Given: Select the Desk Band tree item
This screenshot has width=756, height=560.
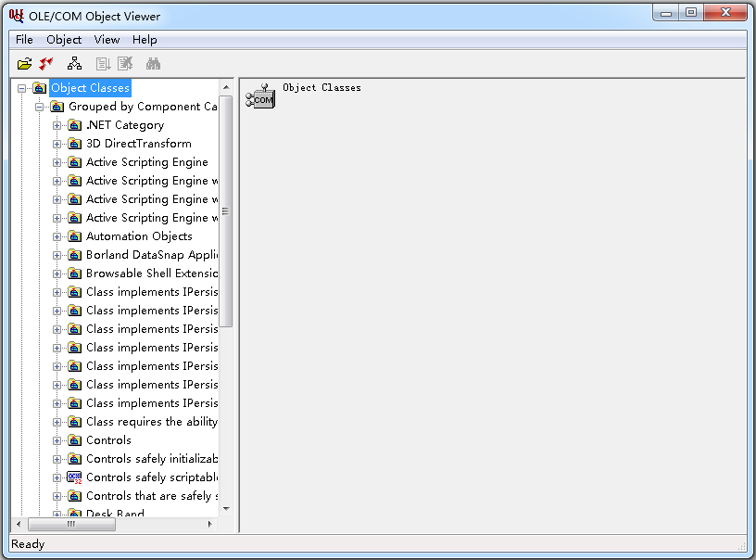Looking at the screenshot, I should click(115, 513).
